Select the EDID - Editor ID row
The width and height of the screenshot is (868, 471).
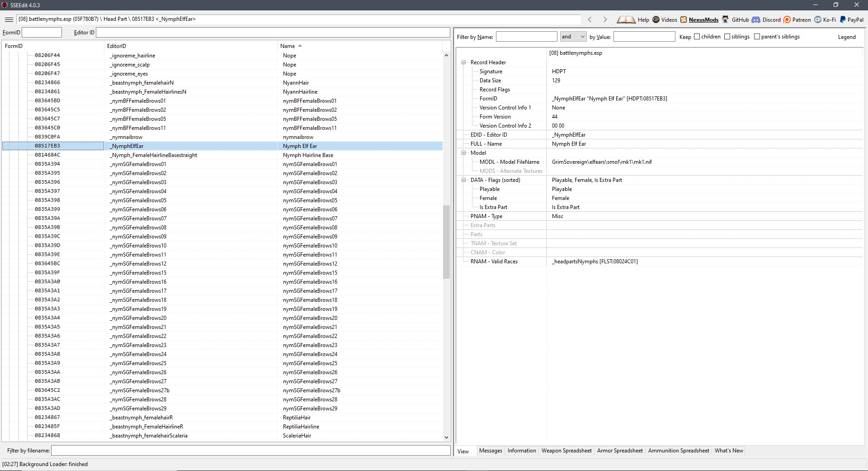659,135
